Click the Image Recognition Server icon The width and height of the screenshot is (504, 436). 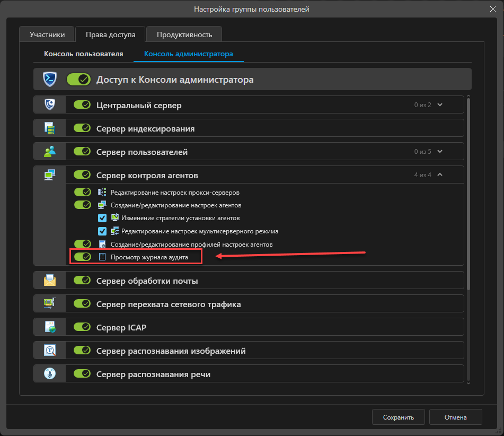pos(50,351)
